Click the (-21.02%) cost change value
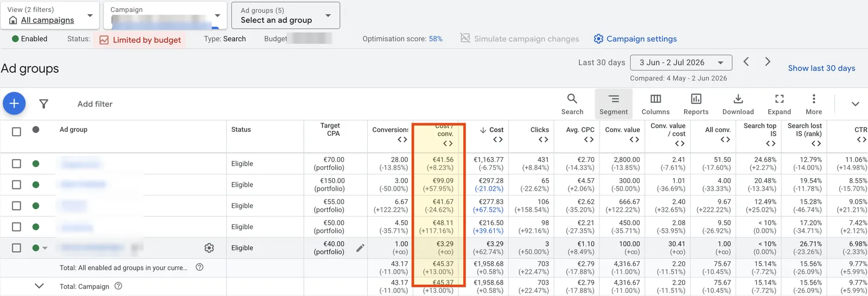Image resolution: width=868 pixels, height=296 pixels. pos(489,188)
